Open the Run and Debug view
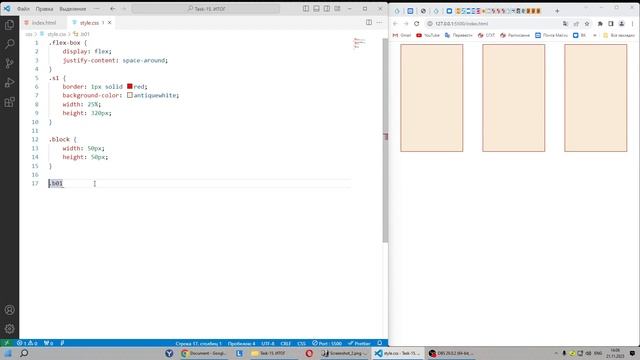This screenshot has width=640, height=360. coord(9,82)
